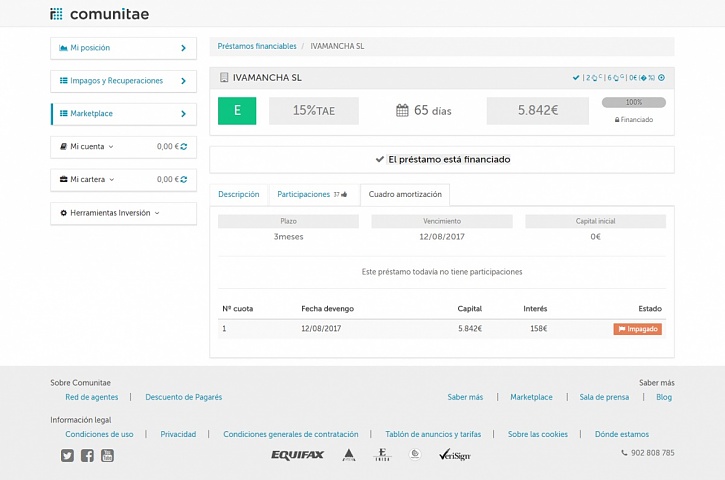Viewport: 725px width, 480px height.
Task: Open the Twitter social icon
Action: (x=67, y=455)
